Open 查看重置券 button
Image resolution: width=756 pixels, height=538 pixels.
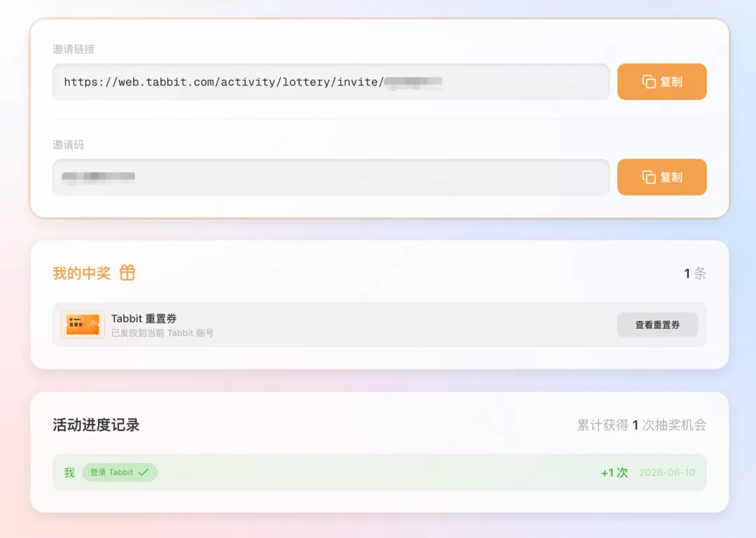(657, 325)
